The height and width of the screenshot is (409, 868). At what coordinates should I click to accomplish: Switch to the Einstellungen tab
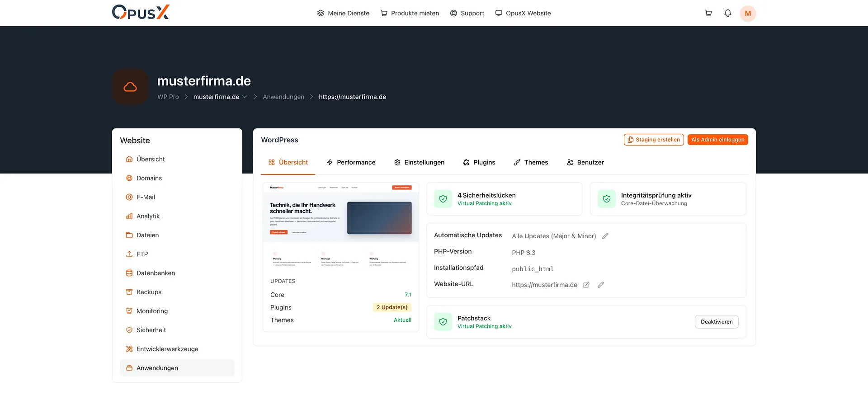(419, 162)
